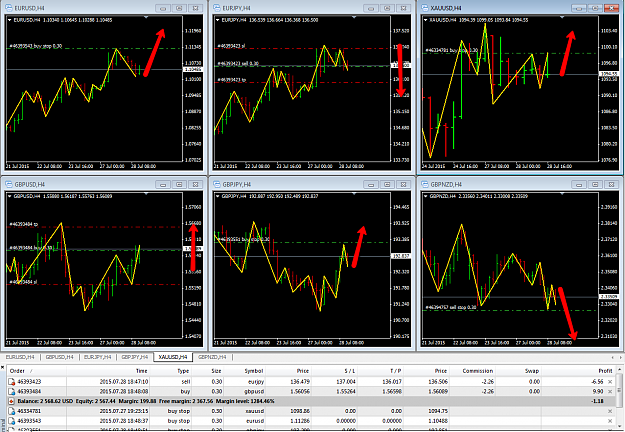Sort orders by the Commission column header

pyautogui.click(x=472, y=371)
